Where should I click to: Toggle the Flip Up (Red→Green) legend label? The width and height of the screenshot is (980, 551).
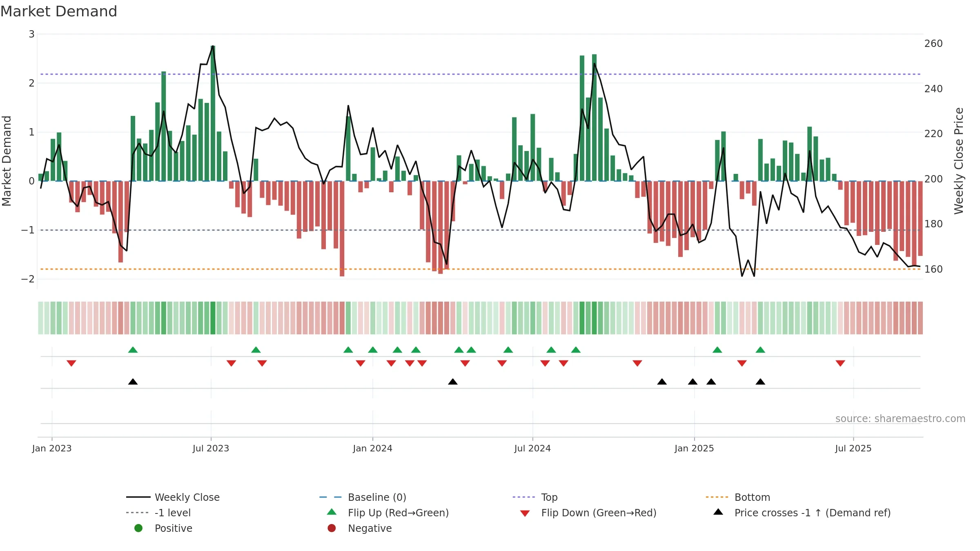click(398, 513)
